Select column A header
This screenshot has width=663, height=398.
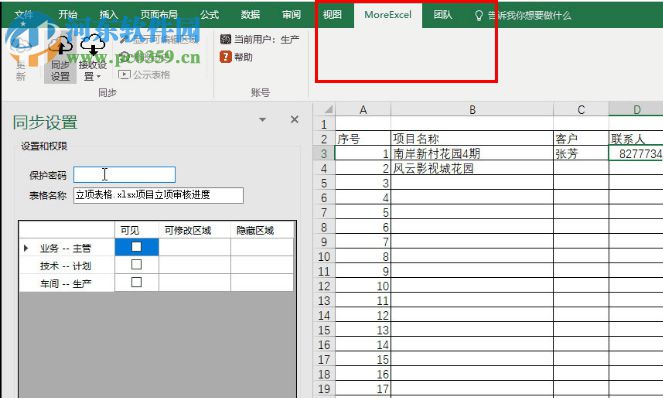(363, 110)
